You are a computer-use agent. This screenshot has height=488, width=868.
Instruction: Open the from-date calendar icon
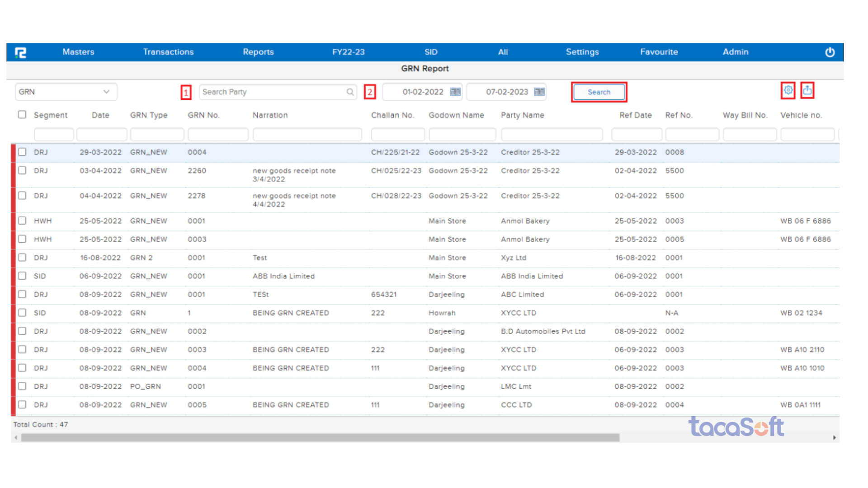pyautogui.click(x=455, y=92)
